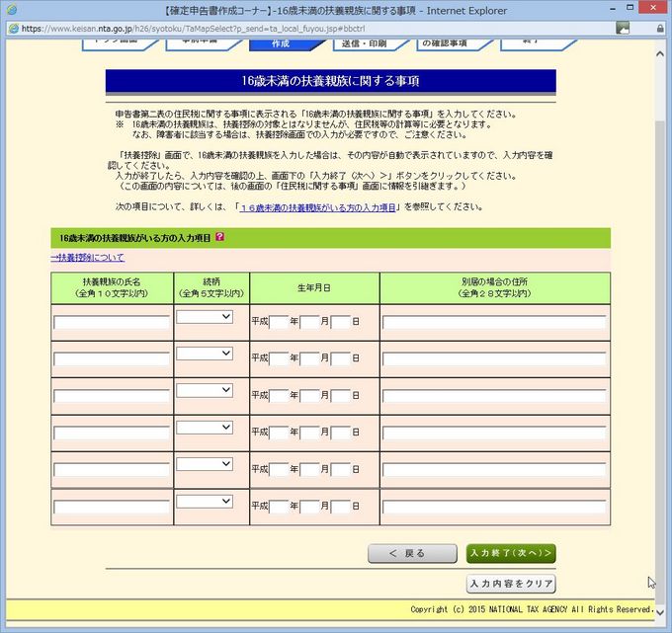This screenshot has height=633, width=672.
Task: Click the fifth row birth day field
Action: (x=341, y=469)
